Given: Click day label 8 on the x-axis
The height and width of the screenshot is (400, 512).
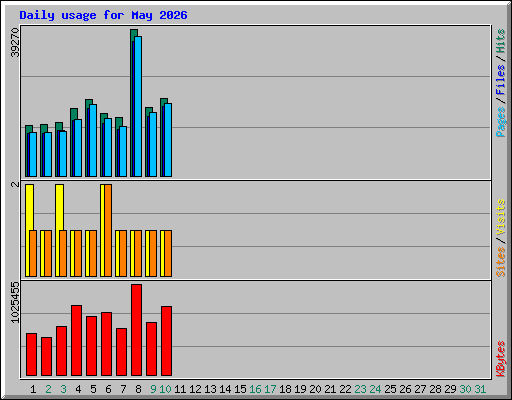Looking at the screenshot, I should click(138, 389).
